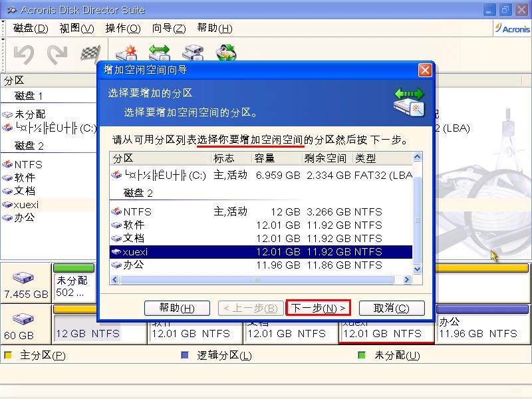Click the horizontal scroll-right arrow

tap(407, 279)
